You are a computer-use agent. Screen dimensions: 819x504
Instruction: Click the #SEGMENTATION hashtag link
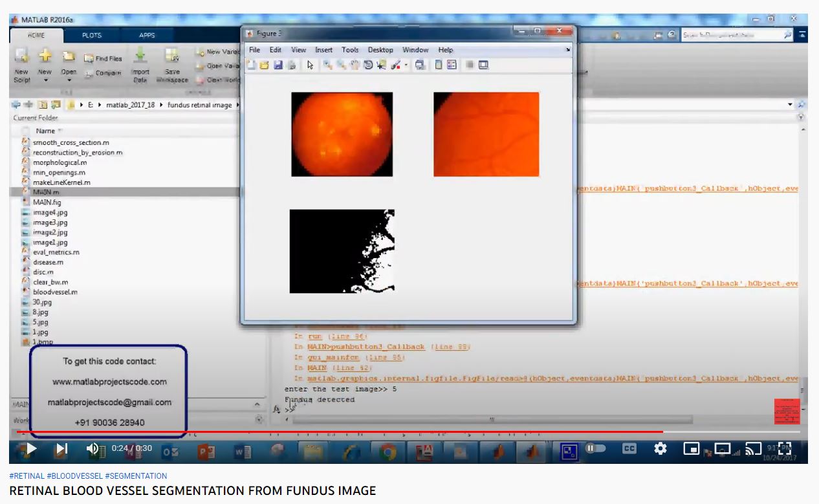(136, 476)
